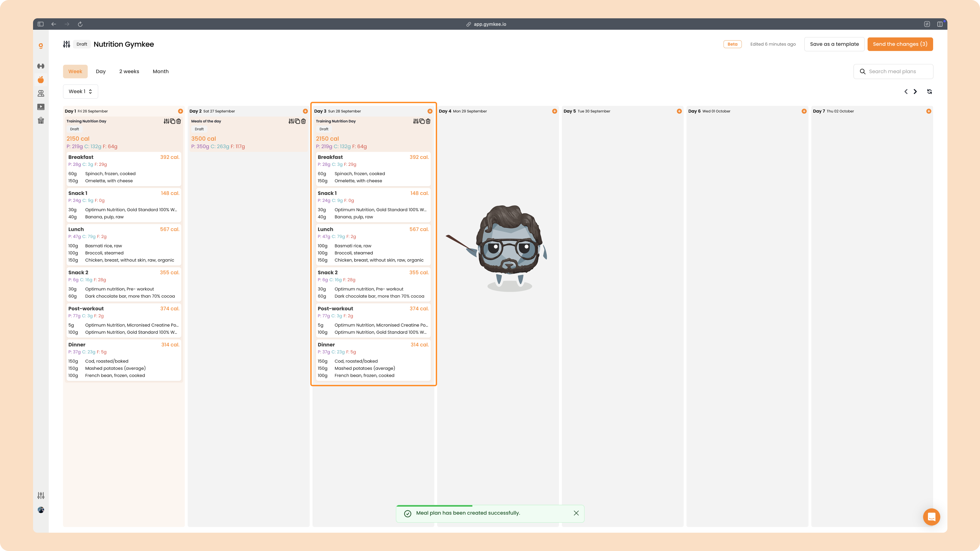This screenshot has width=980, height=551.
Task: Focus the Search meal plans field
Action: [893, 71]
